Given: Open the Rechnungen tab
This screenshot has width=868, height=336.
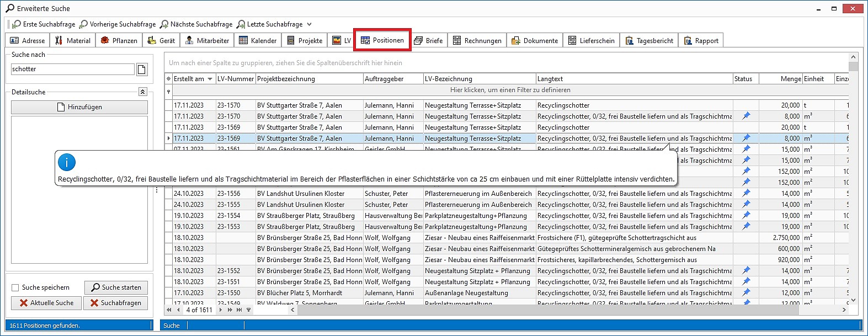Looking at the screenshot, I should tap(477, 40).
